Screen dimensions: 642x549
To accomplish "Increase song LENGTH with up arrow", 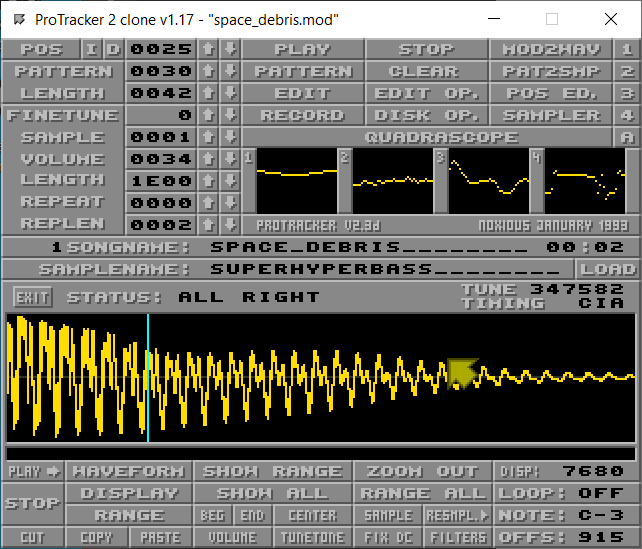I will (208, 93).
